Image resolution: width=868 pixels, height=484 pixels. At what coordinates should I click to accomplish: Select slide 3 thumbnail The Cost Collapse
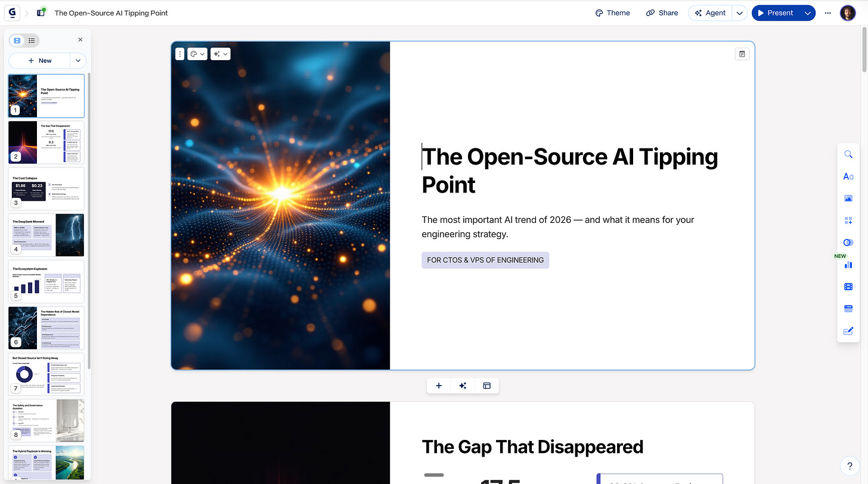point(46,188)
